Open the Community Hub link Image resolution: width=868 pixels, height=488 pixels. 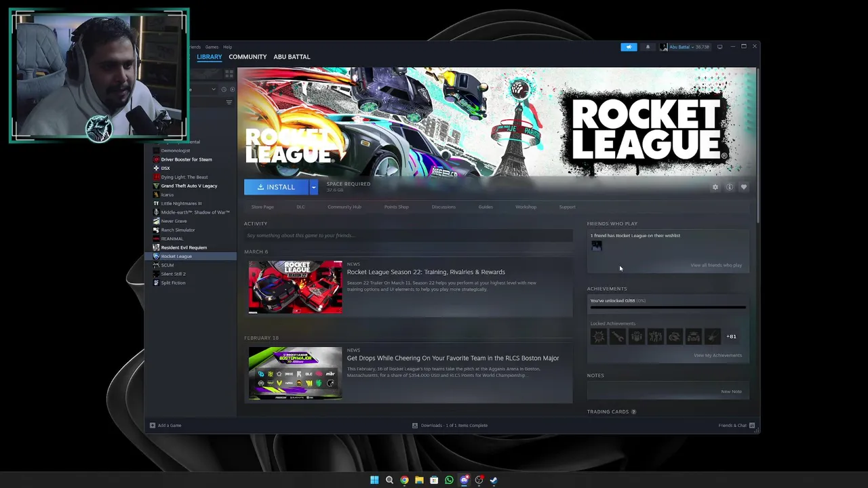tap(344, 207)
